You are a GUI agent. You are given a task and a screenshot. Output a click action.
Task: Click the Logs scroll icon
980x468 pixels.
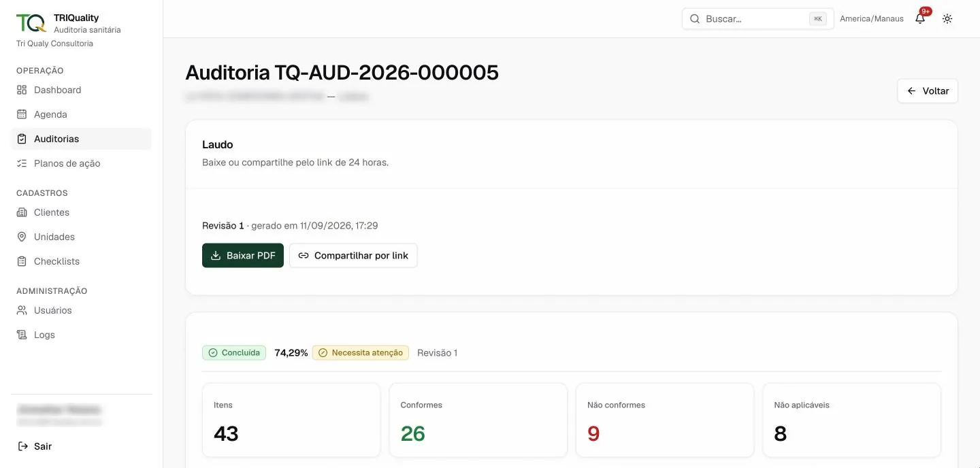[x=22, y=335]
